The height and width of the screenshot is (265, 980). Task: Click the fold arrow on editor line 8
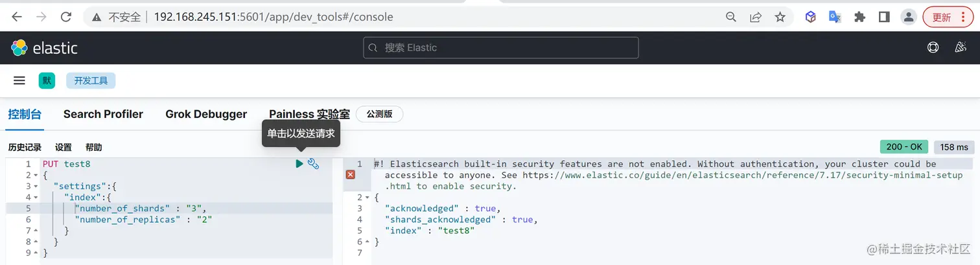[x=35, y=242]
